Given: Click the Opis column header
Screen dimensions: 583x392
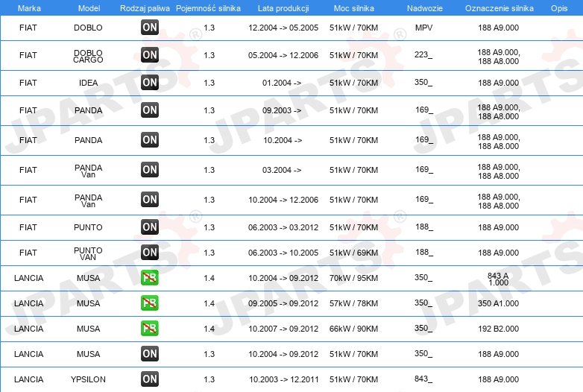Looking at the screenshot, I should point(559,8).
